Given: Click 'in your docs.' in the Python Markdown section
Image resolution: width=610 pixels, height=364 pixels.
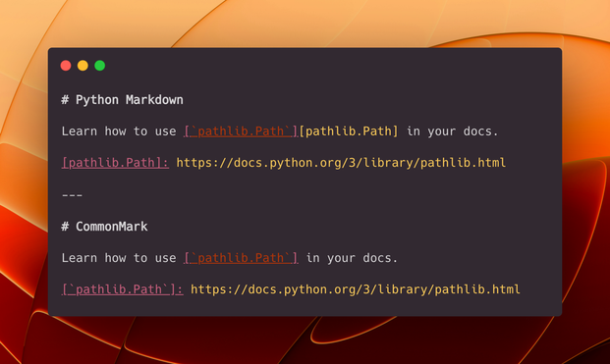Looking at the screenshot, I should click(452, 131).
